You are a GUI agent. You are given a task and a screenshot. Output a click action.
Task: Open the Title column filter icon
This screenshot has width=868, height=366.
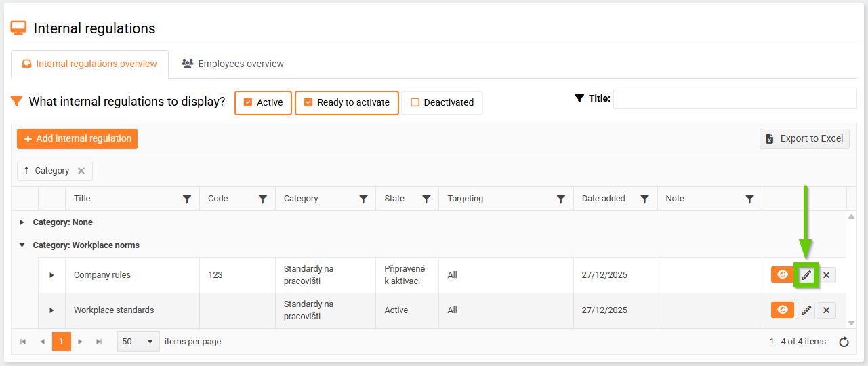187,199
